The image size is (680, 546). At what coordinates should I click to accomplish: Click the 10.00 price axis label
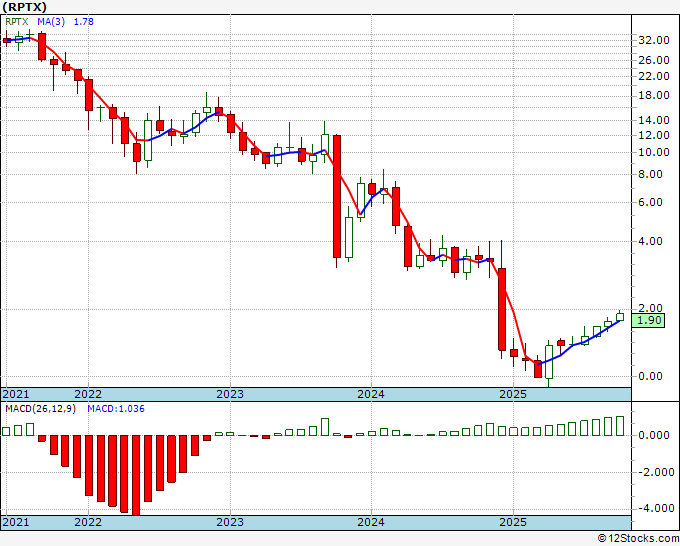(654, 152)
